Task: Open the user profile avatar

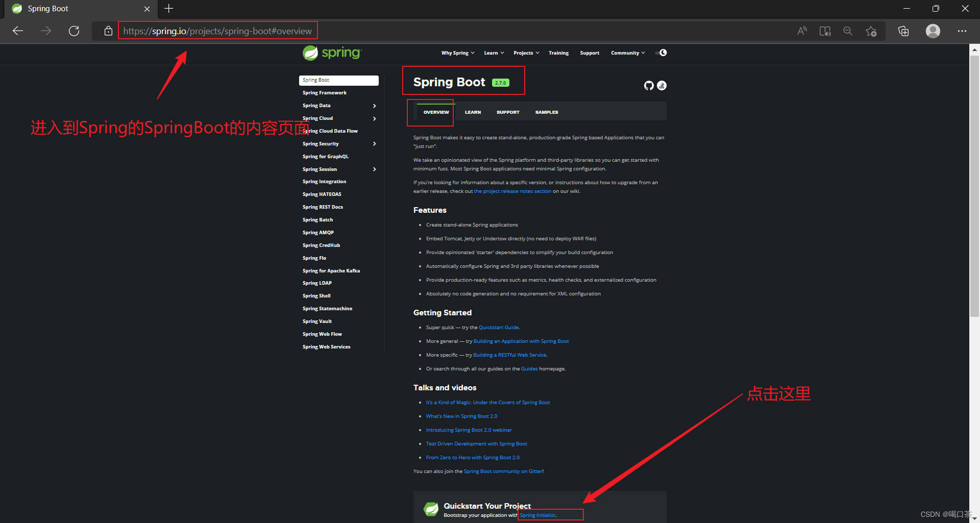Action: pos(933,31)
